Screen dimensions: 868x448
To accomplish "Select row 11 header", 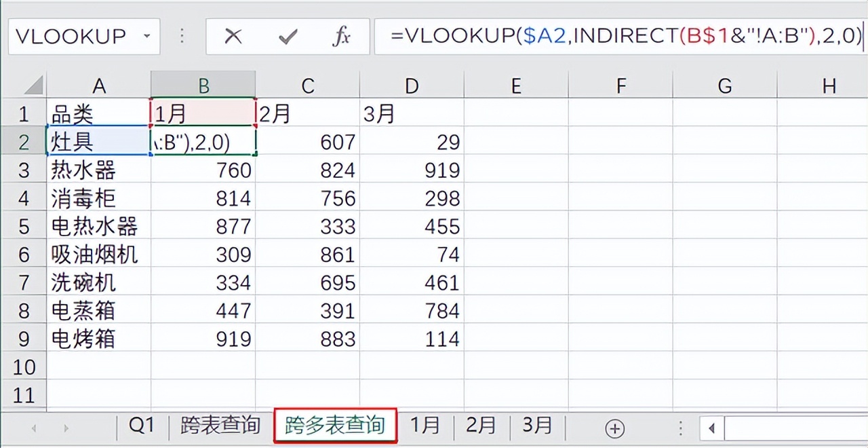I will [24, 394].
